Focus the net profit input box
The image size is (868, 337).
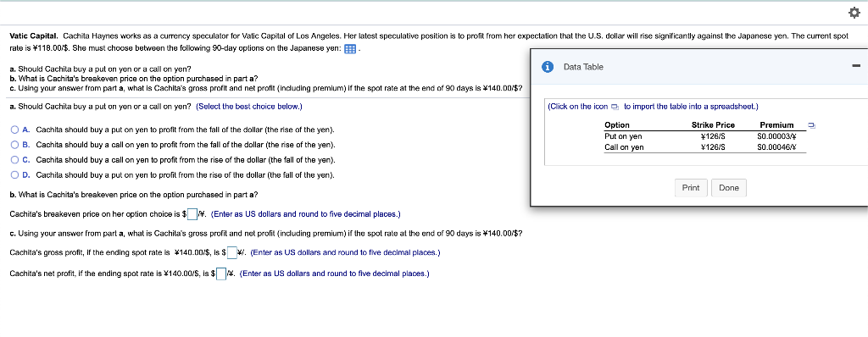point(221,273)
